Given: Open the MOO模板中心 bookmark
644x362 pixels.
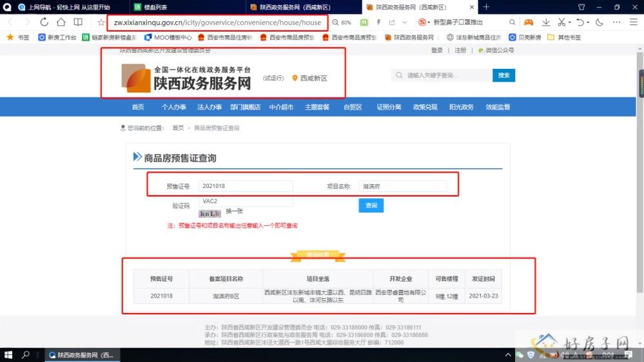Looking at the screenshot, I should click(168, 37).
